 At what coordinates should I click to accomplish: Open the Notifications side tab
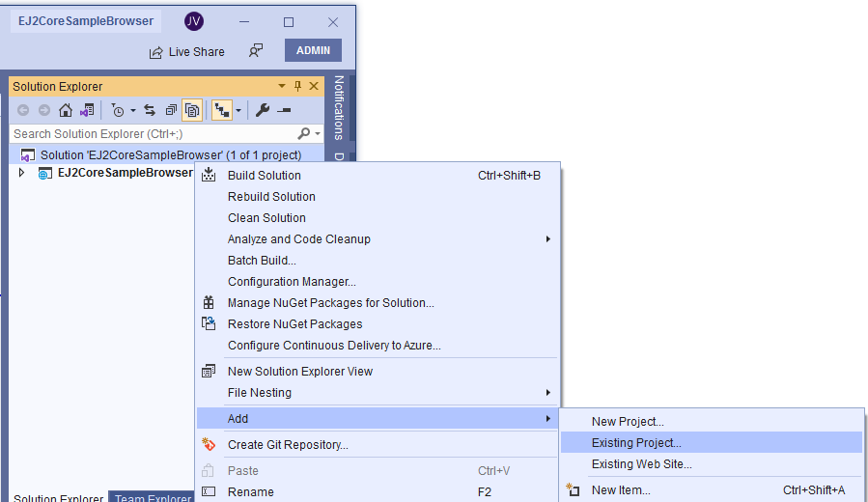coord(339,108)
